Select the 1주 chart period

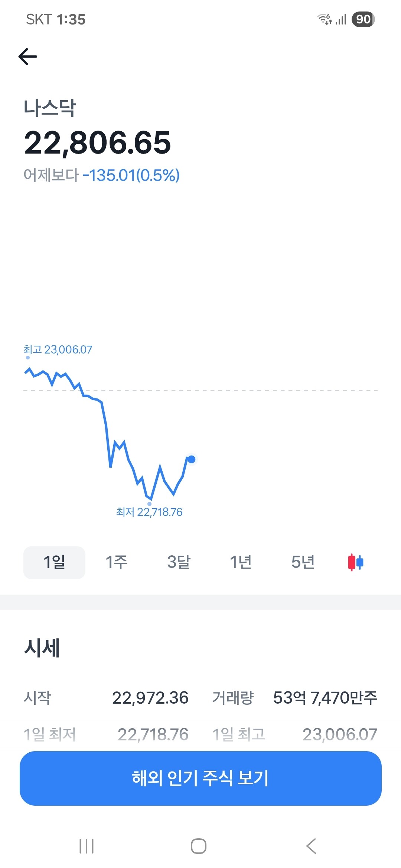click(116, 562)
